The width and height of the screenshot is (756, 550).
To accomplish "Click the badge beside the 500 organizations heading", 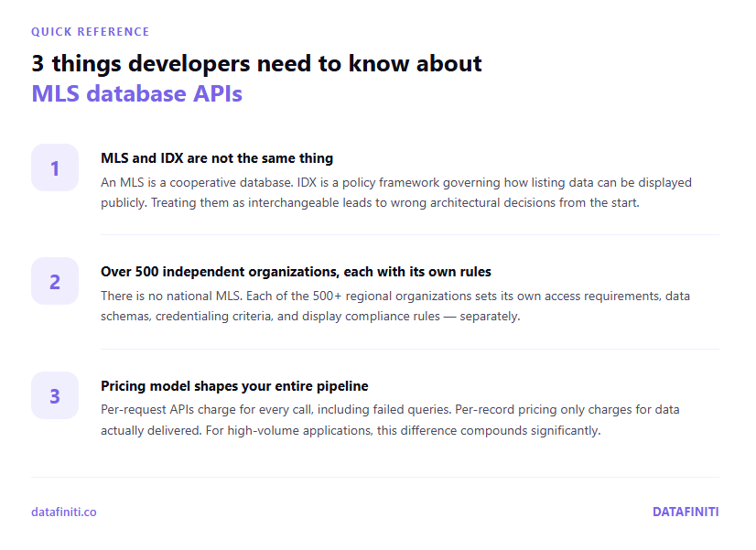I will 55,281.
